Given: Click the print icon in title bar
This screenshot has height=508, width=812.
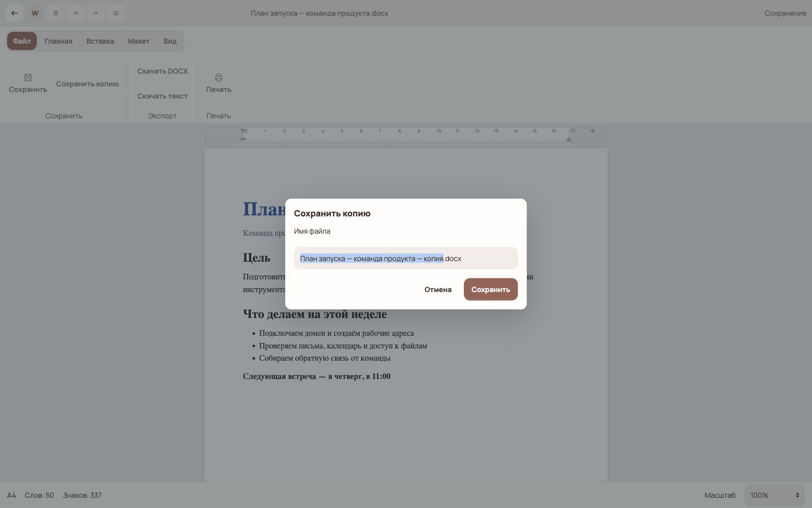Looking at the screenshot, I should 116,13.
